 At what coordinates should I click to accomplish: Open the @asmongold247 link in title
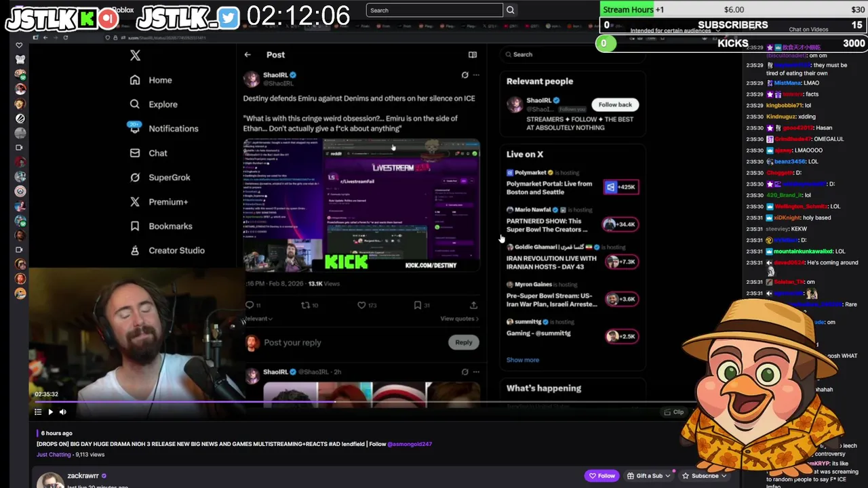click(x=410, y=444)
